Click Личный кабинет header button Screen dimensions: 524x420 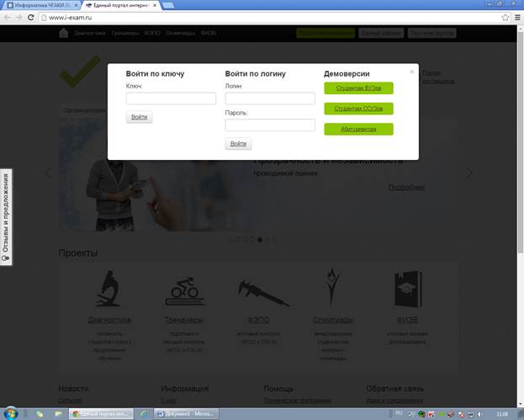tap(381, 33)
